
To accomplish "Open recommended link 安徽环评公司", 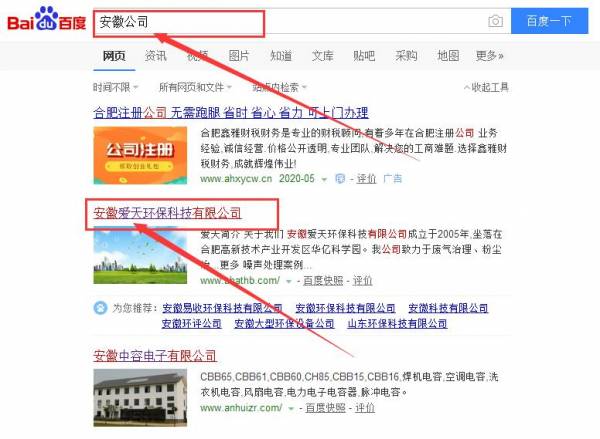I will (191, 324).
